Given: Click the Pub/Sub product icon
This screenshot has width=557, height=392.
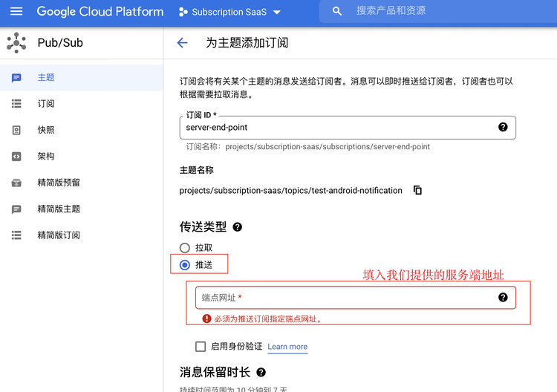Looking at the screenshot, I should tap(16, 42).
